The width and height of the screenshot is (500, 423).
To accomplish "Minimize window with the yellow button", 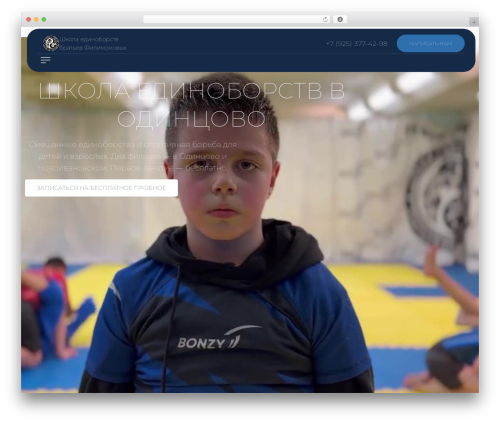I will pyautogui.click(x=36, y=20).
